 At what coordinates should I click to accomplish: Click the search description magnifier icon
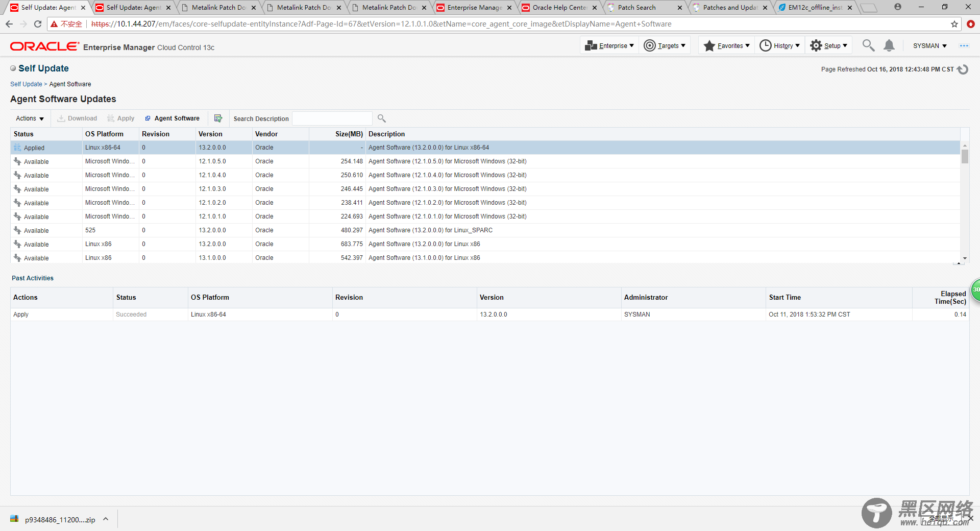pyautogui.click(x=382, y=118)
